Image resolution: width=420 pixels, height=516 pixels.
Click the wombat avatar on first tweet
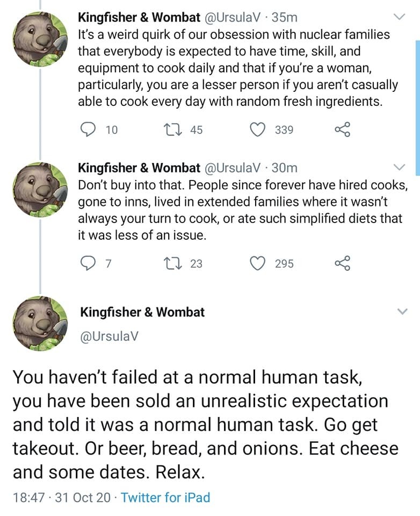click(x=39, y=39)
